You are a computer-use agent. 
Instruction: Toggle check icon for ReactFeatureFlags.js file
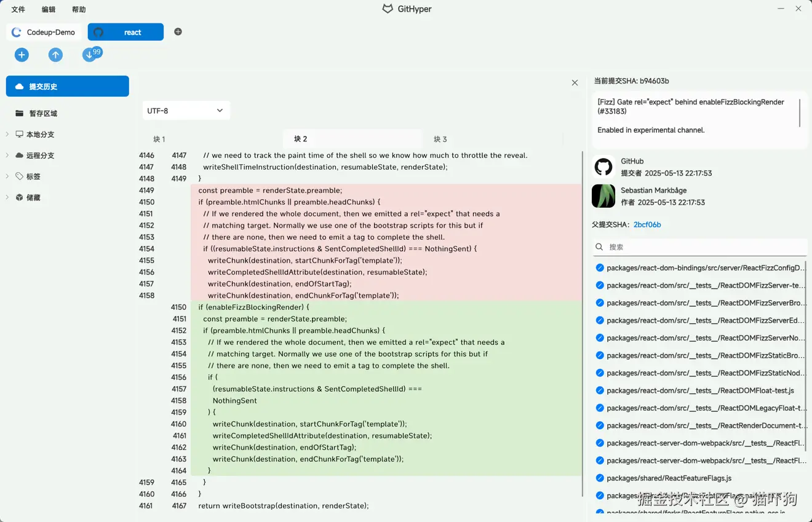click(x=600, y=478)
